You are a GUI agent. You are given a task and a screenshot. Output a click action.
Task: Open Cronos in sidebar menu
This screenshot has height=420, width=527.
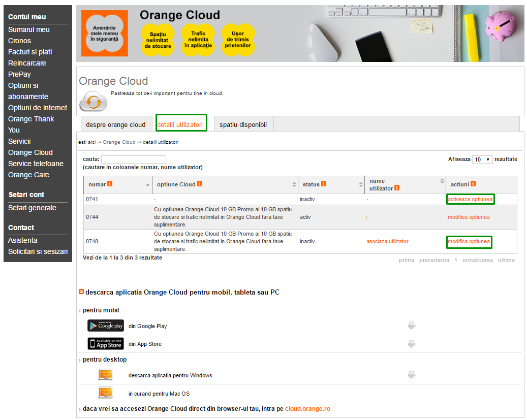(19, 41)
